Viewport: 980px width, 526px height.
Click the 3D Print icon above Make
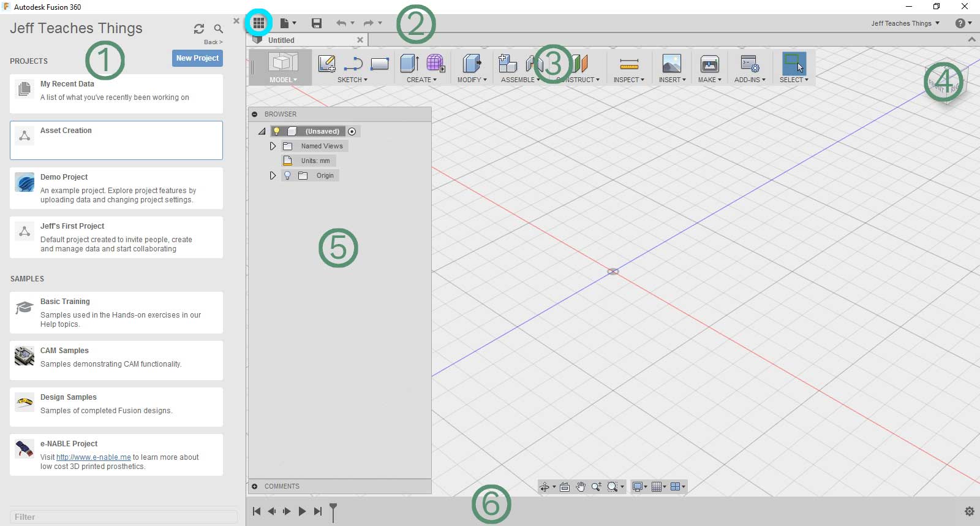point(709,64)
